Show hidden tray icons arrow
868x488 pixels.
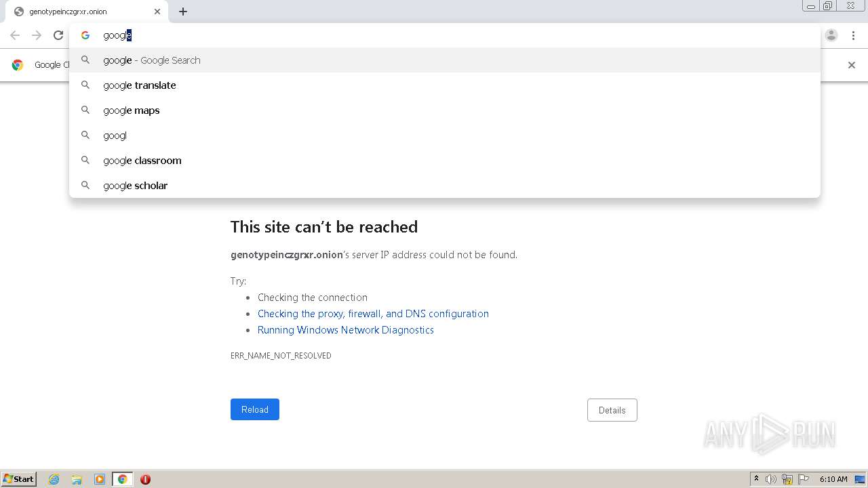click(756, 479)
